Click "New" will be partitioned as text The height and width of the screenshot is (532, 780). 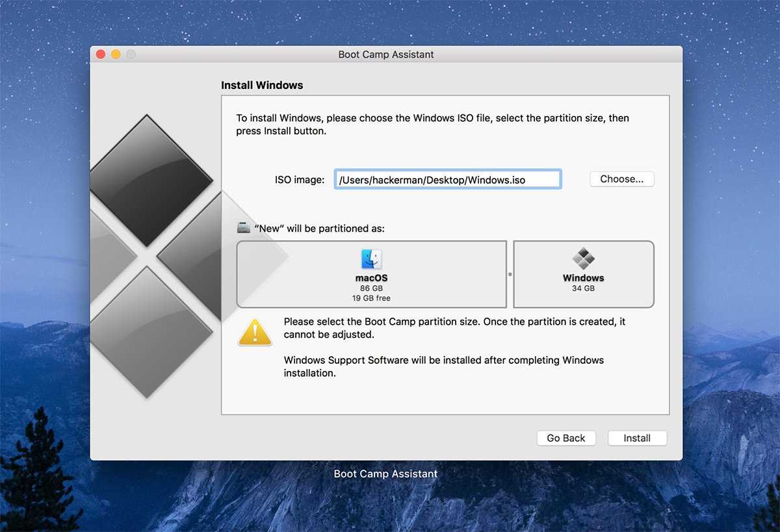pyautogui.click(x=319, y=229)
